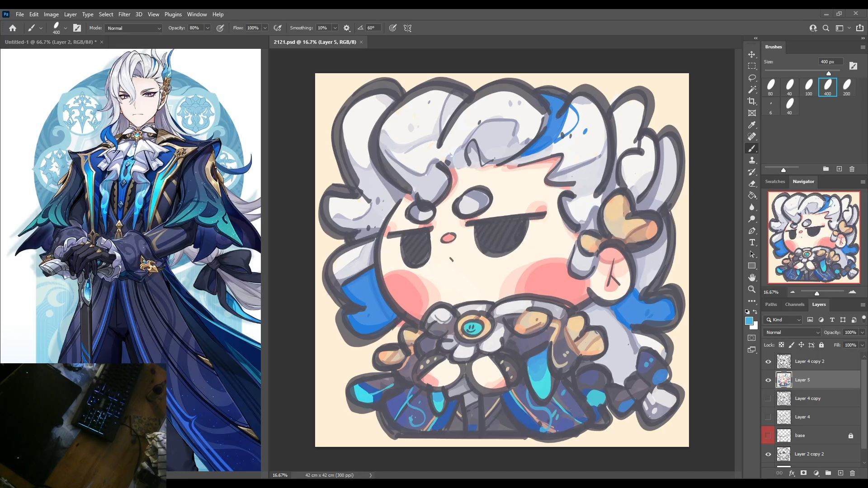
Task: Open the Flow dropdown arrow
Action: [265, 28]
